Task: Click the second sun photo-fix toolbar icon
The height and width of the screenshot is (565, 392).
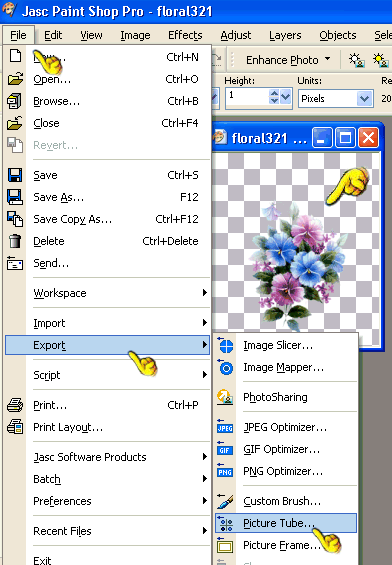Action: [x=381, y=60]
